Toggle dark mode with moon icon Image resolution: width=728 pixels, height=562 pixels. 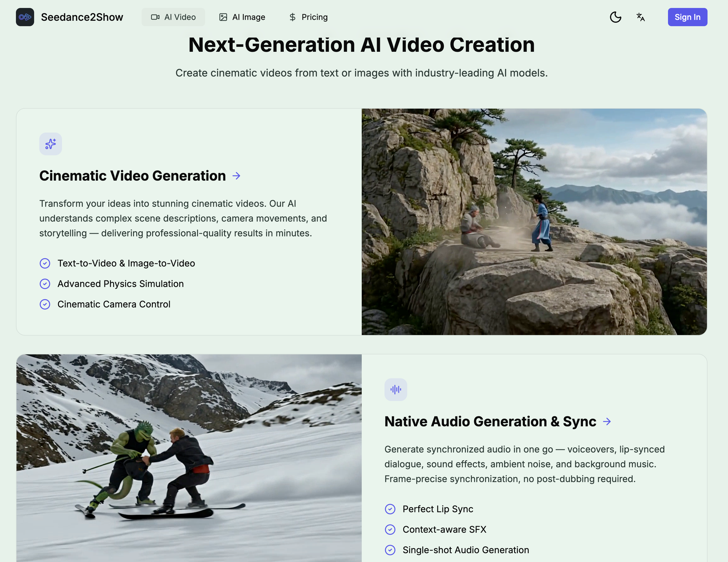[615, 17]
